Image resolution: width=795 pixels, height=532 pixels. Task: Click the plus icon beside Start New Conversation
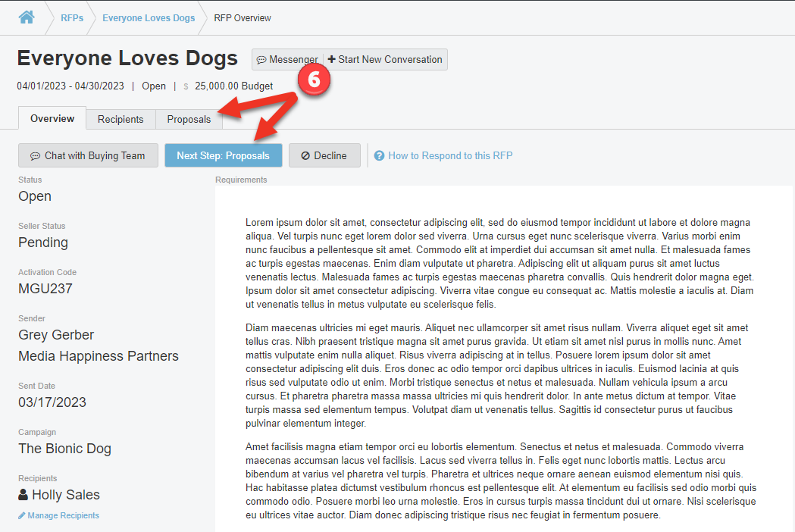point(331,60)
